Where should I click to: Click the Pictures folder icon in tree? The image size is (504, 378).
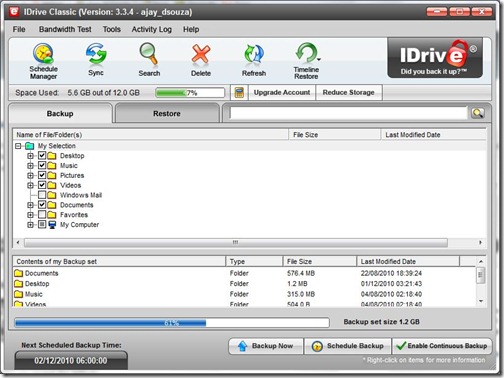pos(52,175)
